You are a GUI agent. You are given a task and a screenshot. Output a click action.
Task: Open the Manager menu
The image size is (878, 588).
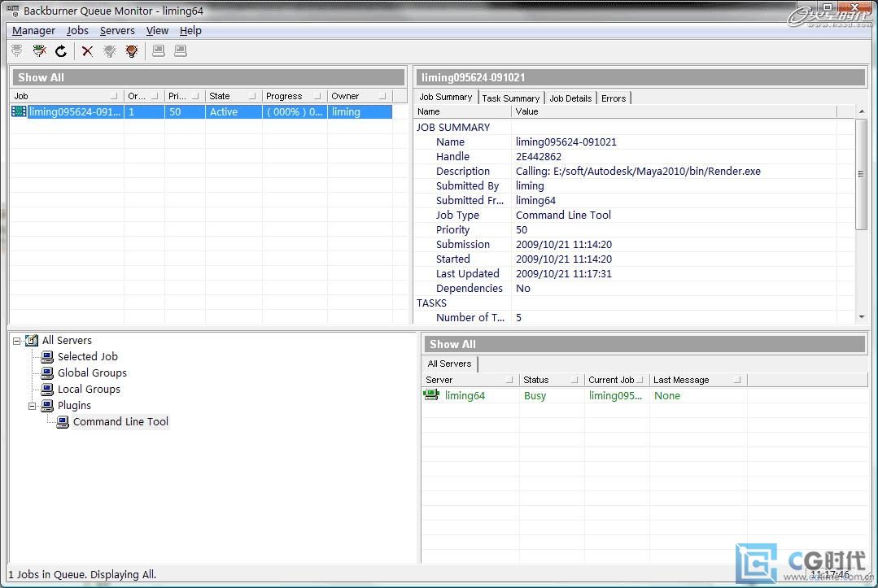33,30
